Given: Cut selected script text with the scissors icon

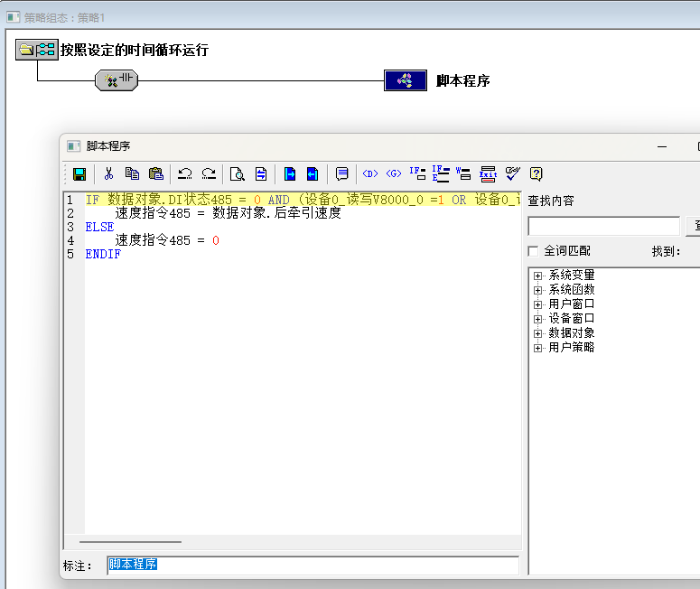Looking at the screenshot, I should click(x=108, y=173).
